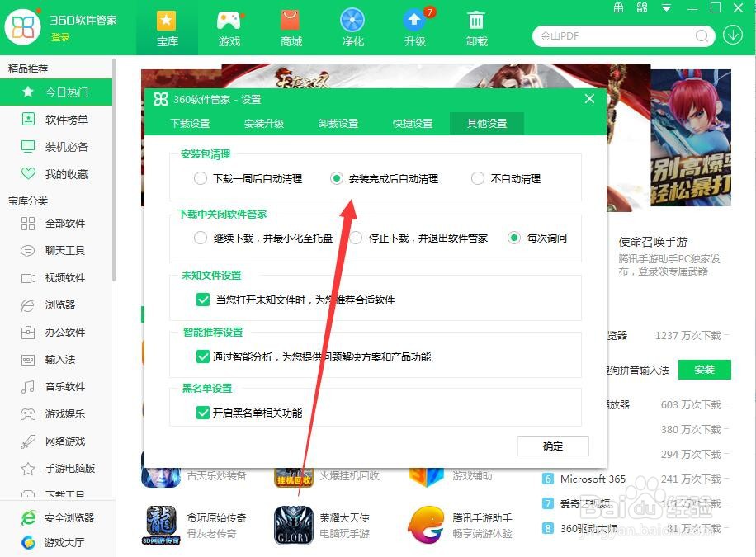Uncheck the 开启黑名单相关功能 option

pyautogui.click(x=203, y=413)
